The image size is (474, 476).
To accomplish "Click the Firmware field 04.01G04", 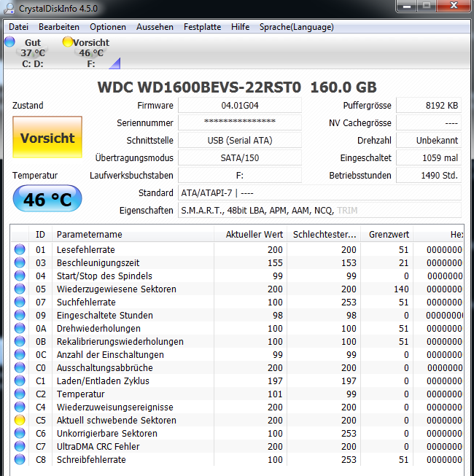I will coord(240,106).
